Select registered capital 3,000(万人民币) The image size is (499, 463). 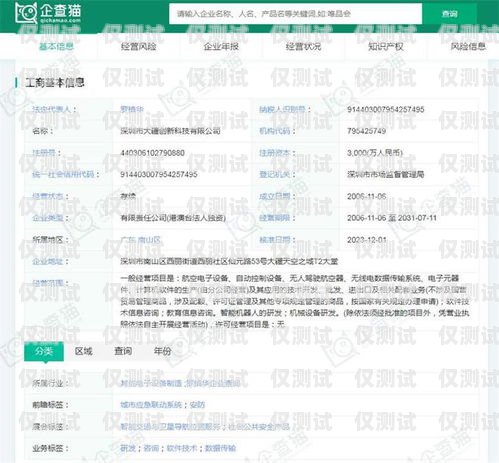(x=375, y=153)
